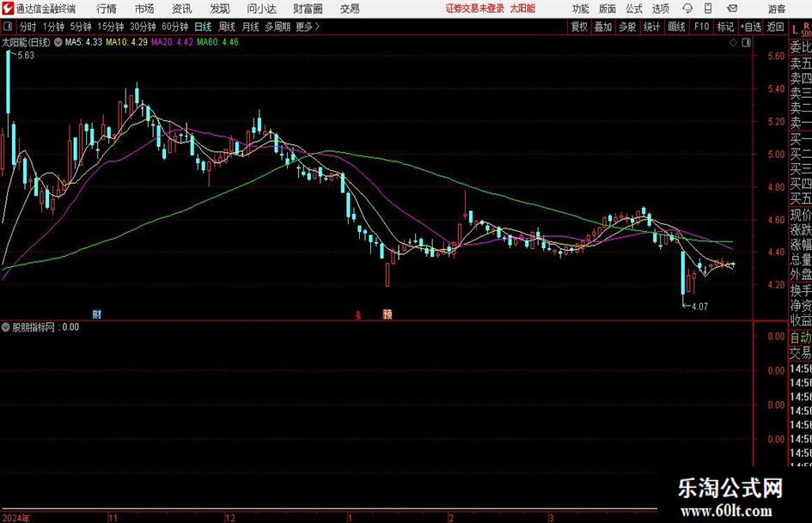Switch to 60分钟 period tab

click(x=175, y=27)
